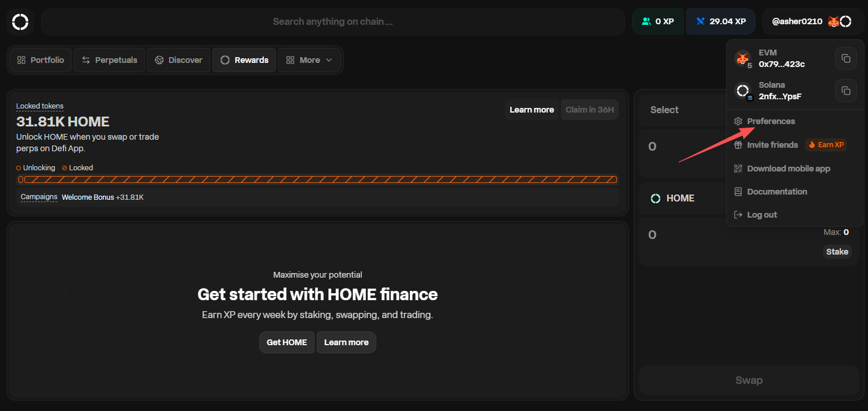Choose Log out from the menu
This screenshot has width=868, height=411.
pyautogui.click(x=762, y=215)
